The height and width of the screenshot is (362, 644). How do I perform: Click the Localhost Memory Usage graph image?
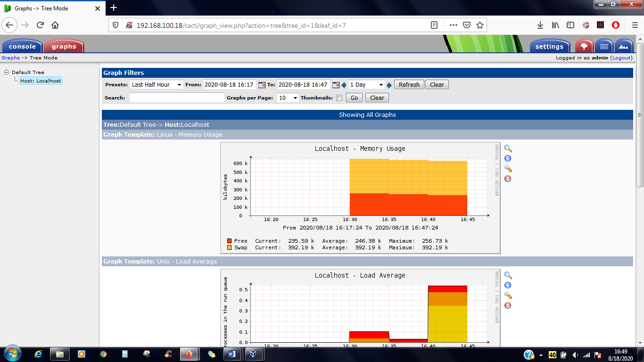[360, 198]
